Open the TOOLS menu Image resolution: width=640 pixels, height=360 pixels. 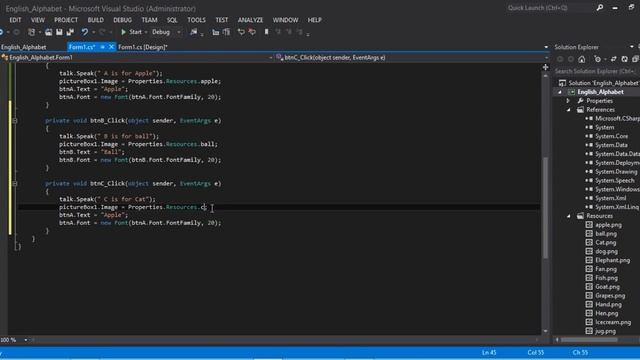coord(196,20)
